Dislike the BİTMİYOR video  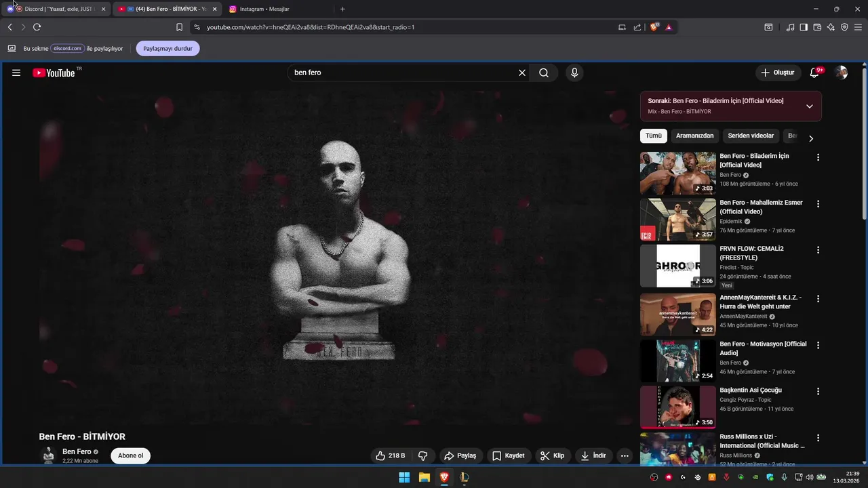(422, 455)
